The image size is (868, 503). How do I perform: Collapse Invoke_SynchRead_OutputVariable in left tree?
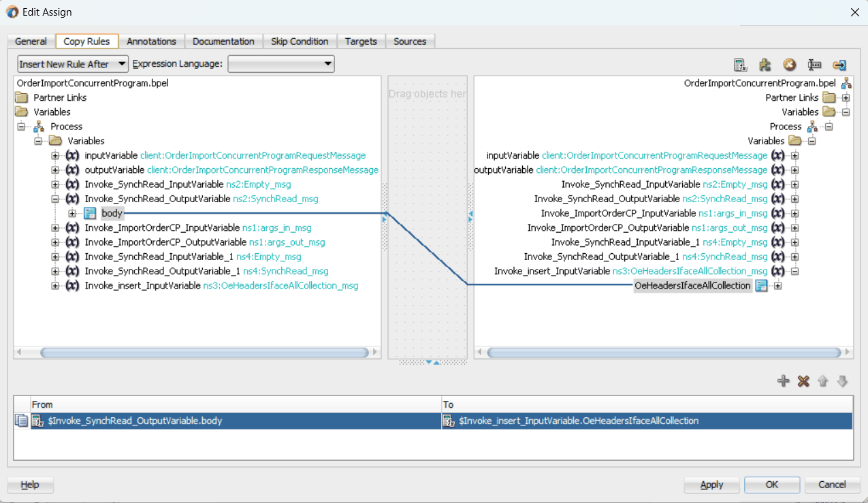[55, 199]
